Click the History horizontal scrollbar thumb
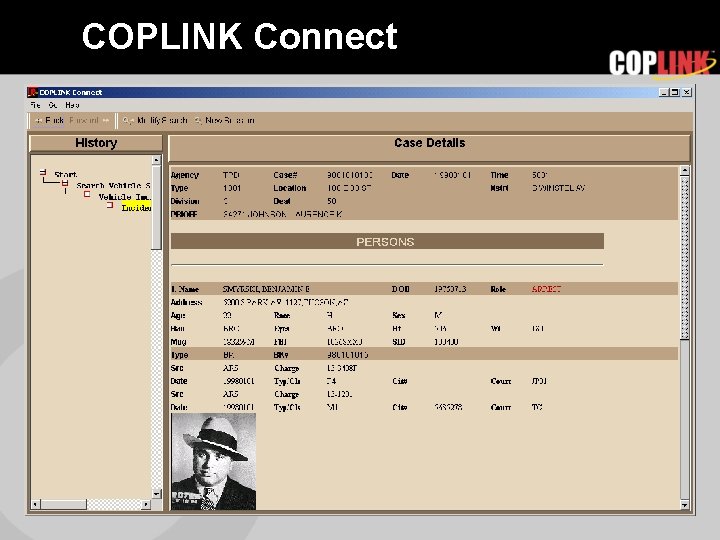 point(63,504)
